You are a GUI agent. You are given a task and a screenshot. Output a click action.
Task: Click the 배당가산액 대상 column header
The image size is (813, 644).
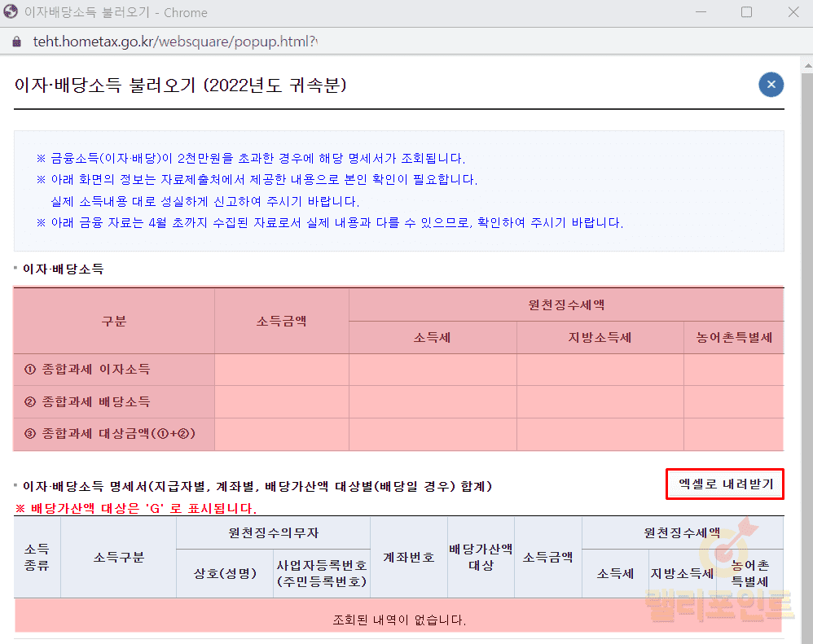point(481,557)
